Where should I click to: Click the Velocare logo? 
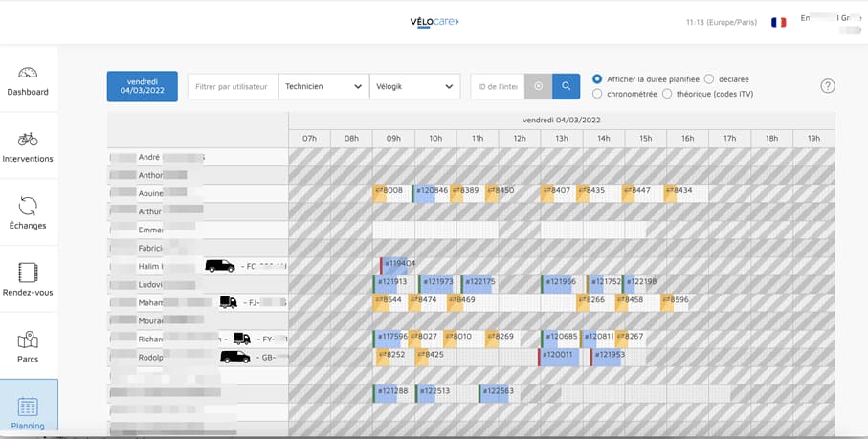coord(434,22)
